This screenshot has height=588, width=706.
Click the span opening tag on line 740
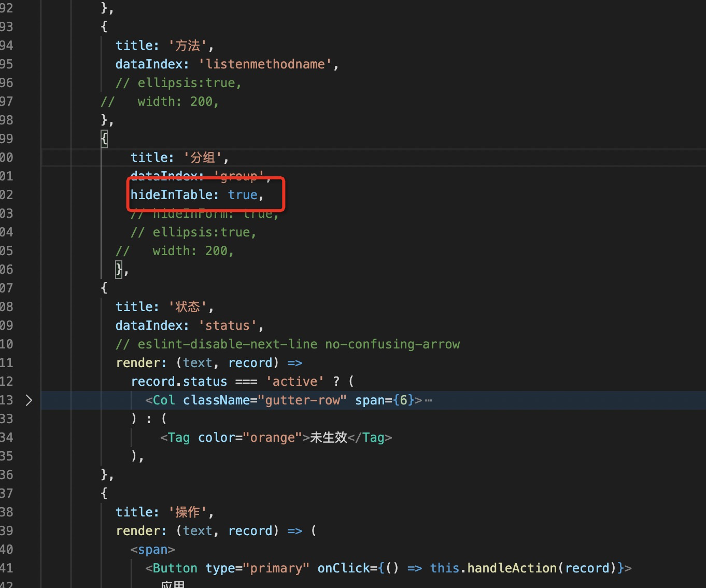152,549
